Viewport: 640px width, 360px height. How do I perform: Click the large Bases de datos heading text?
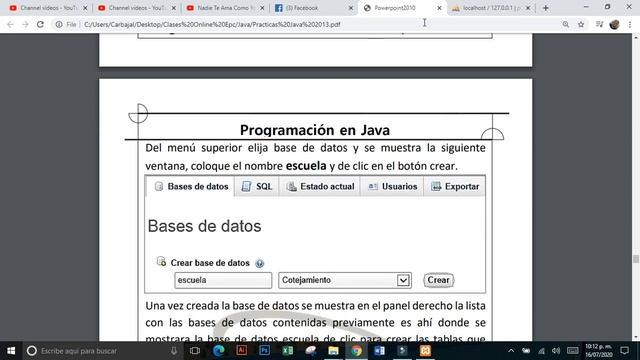tap(204, 226)
